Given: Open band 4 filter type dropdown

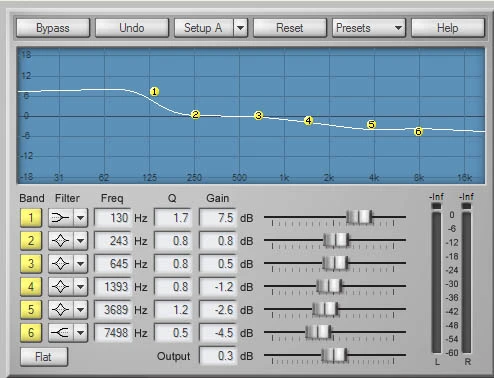Looking at the screenshot, I should (x=81, y=287).
